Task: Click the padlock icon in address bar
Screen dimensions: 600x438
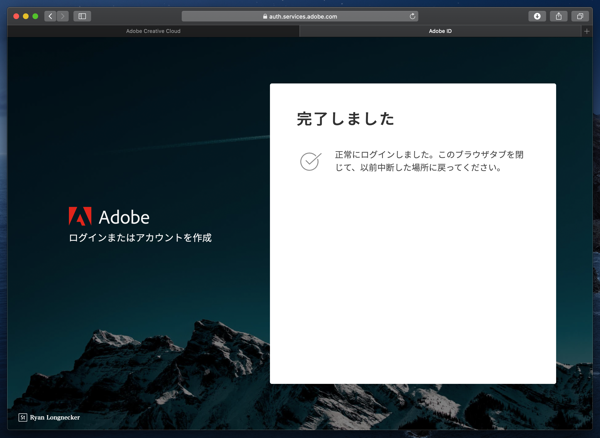Action: click(x=265, y=16)
